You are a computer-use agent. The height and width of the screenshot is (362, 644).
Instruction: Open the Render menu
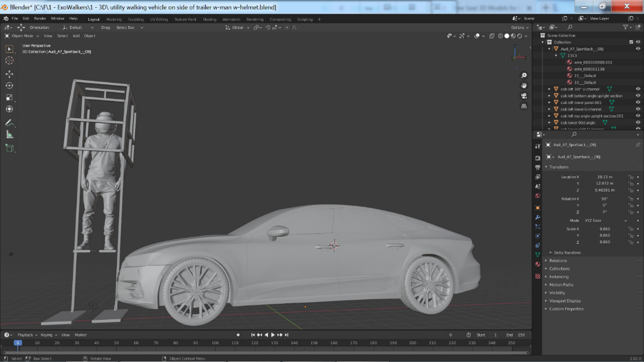coord(40,18)
